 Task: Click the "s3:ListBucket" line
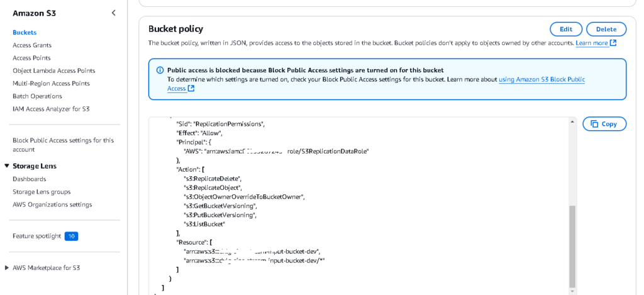(x=205, y=224)
